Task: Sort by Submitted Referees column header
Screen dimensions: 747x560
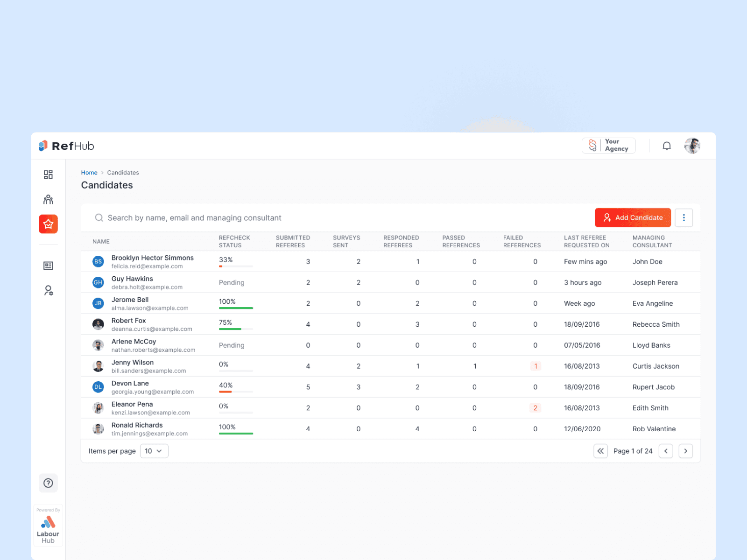Action: pyautogui.click(x=293, y=242)
